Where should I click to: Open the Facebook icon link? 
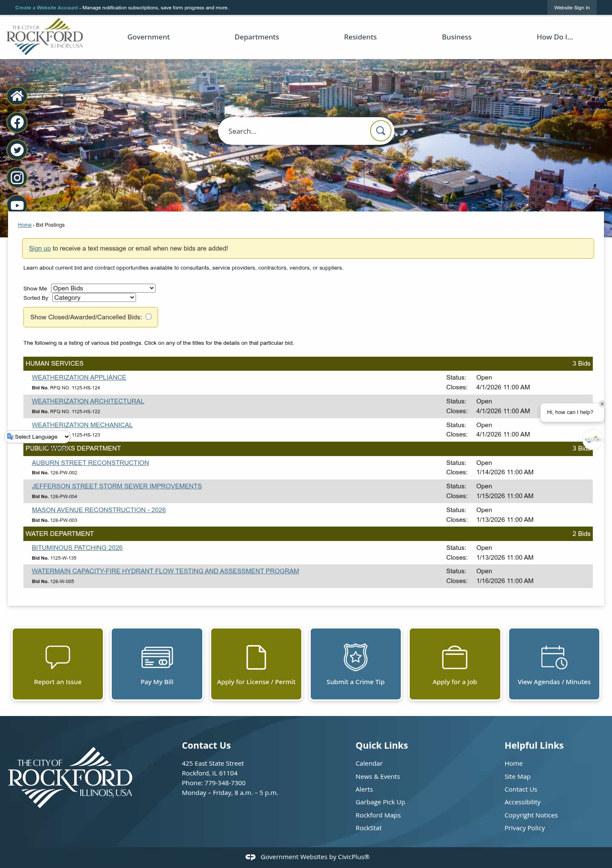(x=17, y=122)
